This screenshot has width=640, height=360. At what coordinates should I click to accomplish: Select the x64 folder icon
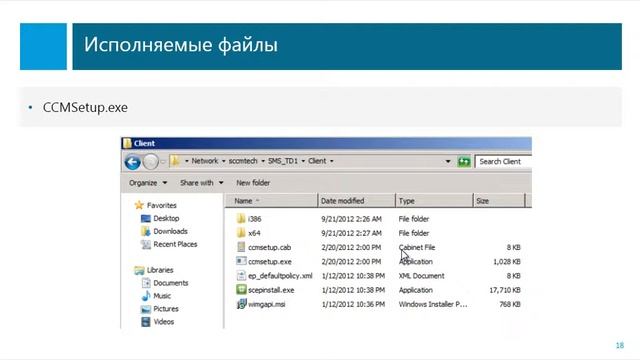241,233
